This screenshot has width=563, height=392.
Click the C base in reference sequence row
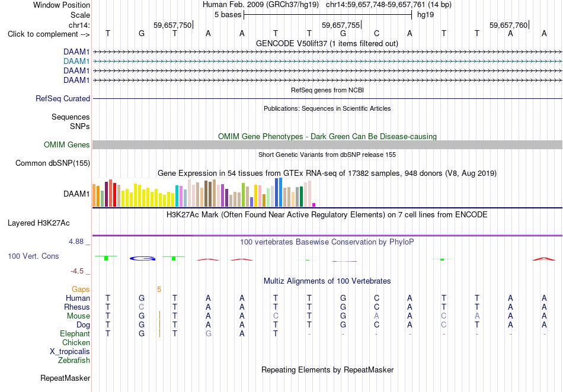point(376,33)
